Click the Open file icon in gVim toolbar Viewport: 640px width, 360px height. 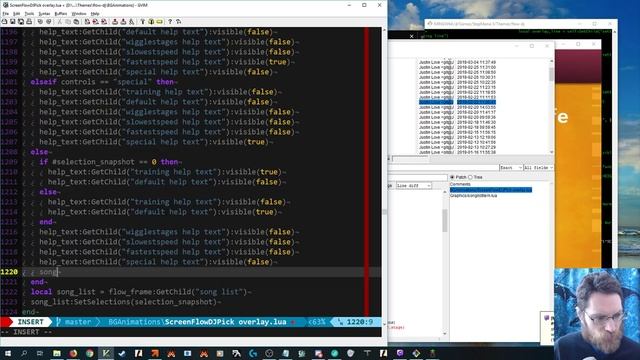[4, 22]
